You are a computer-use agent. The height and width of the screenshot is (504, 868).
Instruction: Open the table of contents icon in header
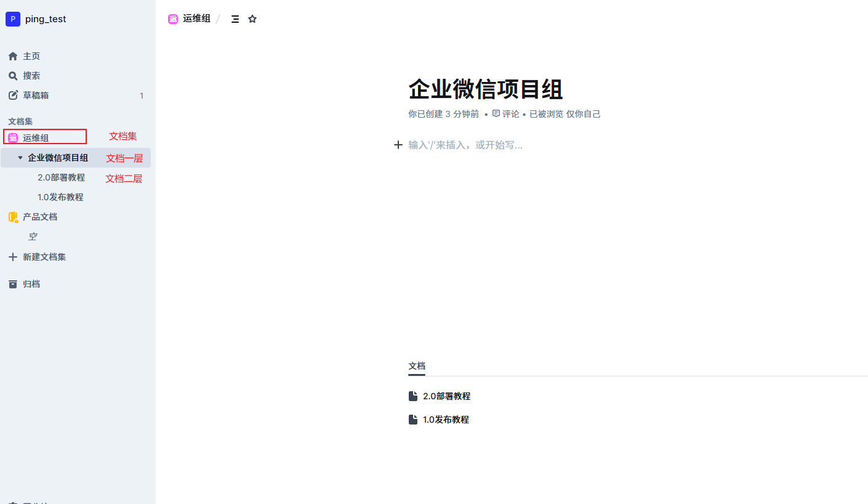(235, 19)
